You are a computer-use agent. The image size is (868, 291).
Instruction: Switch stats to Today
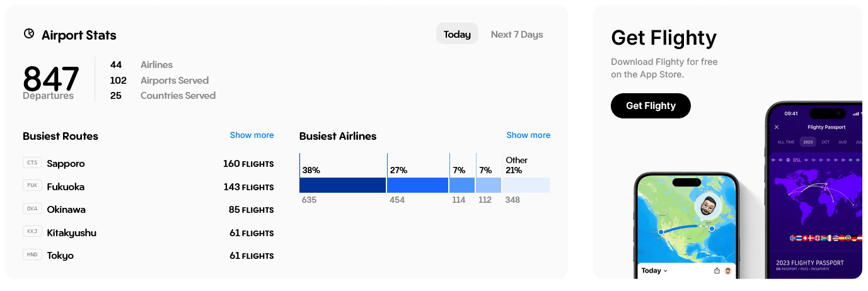pyautogui.click(x=457, y=34)
